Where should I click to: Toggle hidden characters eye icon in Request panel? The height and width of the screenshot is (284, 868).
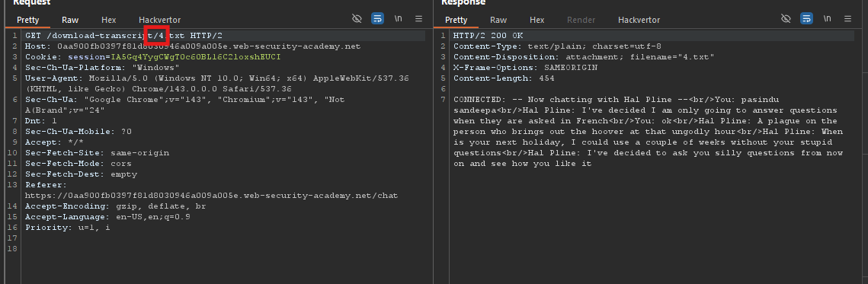coord(357,19)
